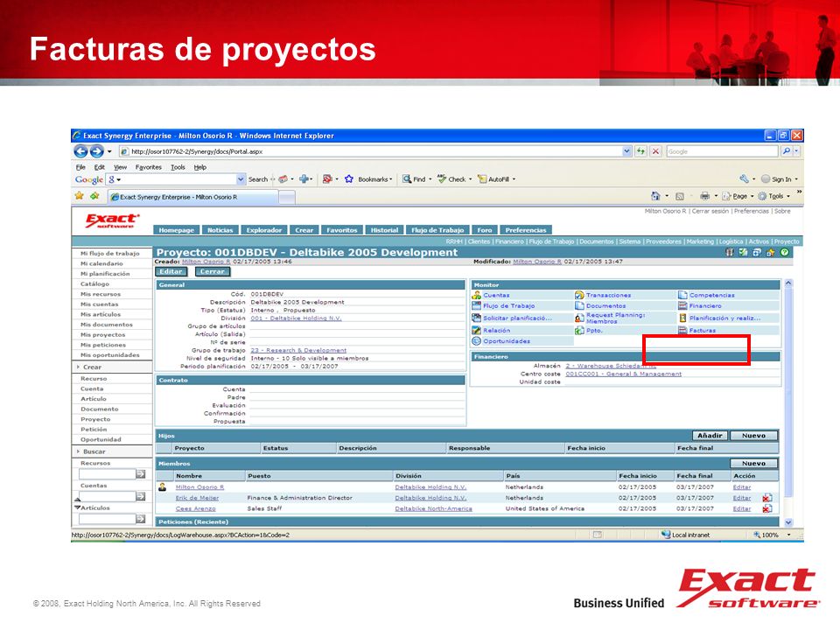Click the Google search box in the IE toolbar
This screenshot has width=840, height=630.
pos(722,151)
